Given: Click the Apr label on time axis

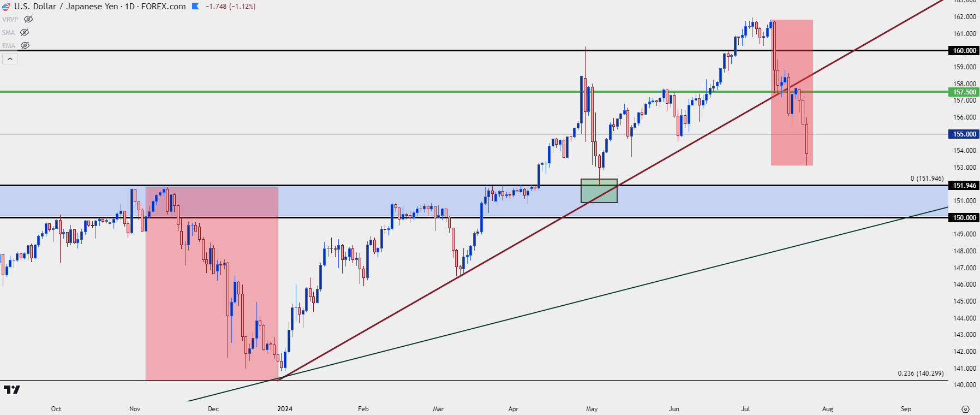Looking at the screenshot, I should 513,409.
